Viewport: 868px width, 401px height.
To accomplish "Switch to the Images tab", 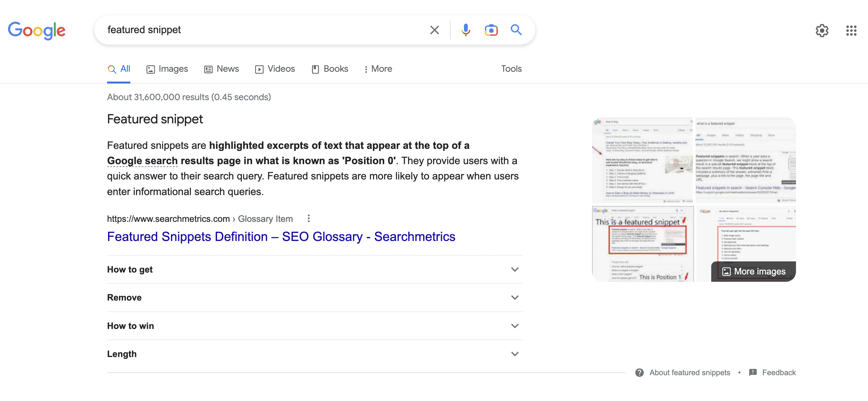I will (167, 69).
